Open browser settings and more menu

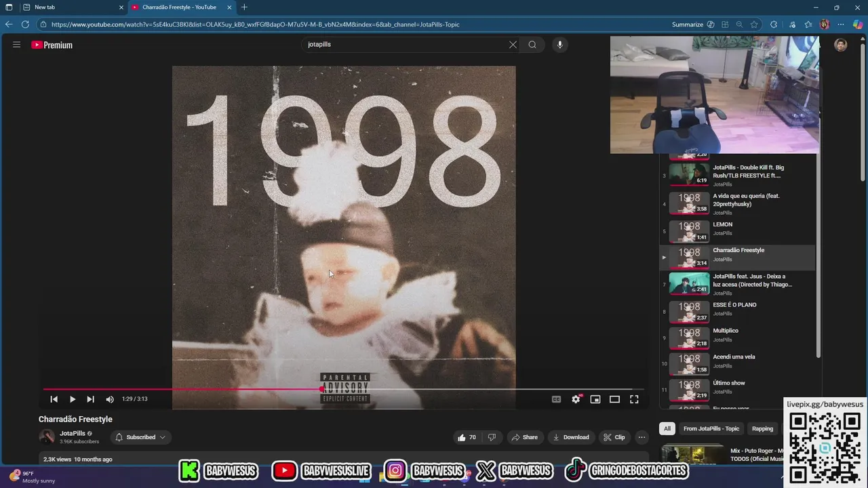click(x=842, y=24)
